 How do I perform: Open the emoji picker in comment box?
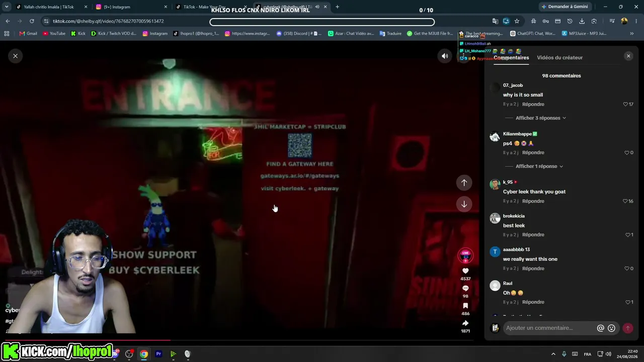point(612,328)
